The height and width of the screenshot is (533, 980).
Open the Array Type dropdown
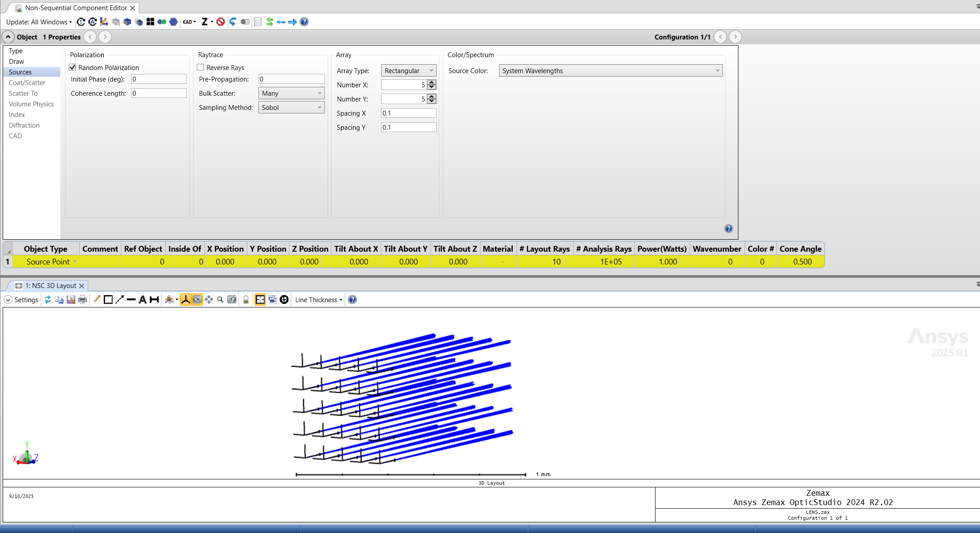pos(408,70)
